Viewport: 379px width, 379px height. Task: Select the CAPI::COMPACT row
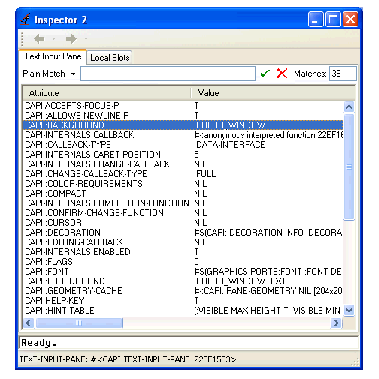click(x=183, y=193)
